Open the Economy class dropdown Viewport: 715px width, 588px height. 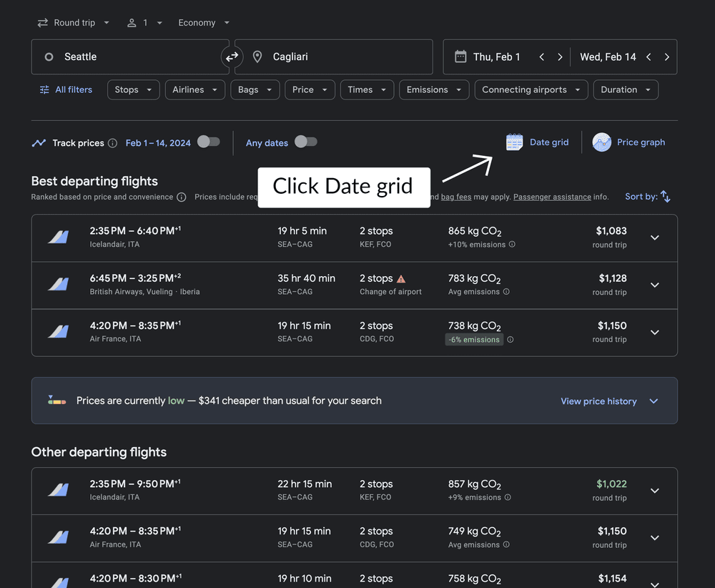[x=202, y=22]
